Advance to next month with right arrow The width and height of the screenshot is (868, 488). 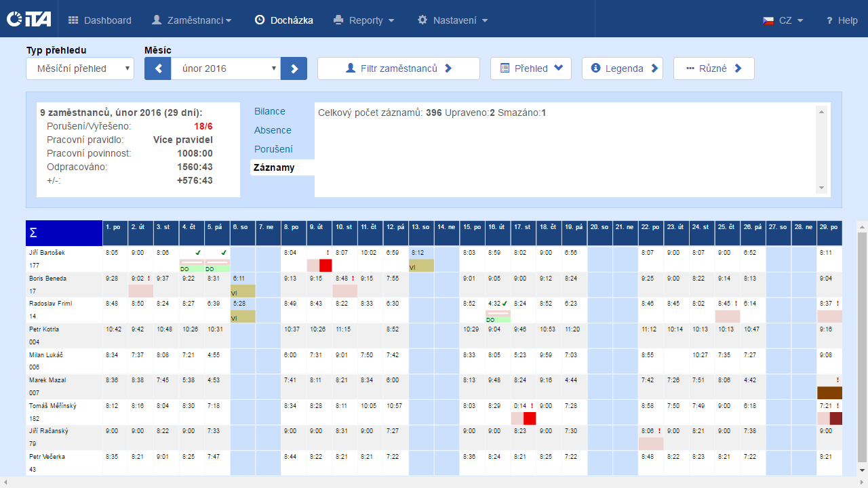294,68
